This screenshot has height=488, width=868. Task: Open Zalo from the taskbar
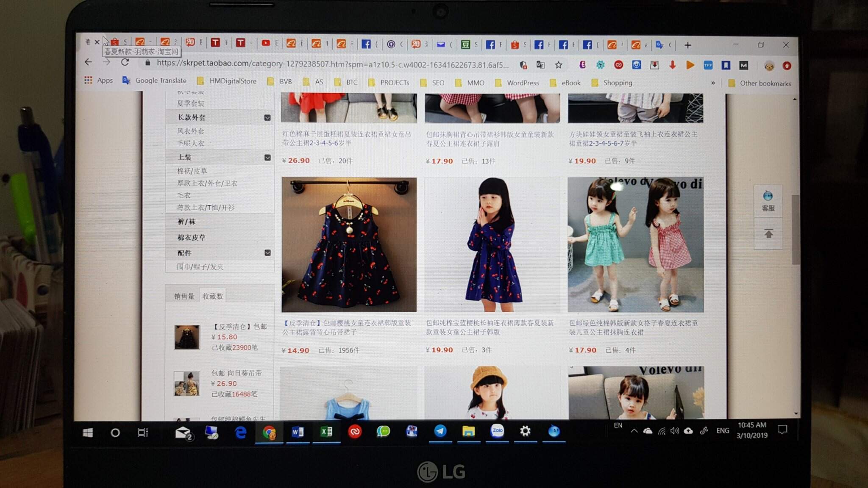click(497, 431)
